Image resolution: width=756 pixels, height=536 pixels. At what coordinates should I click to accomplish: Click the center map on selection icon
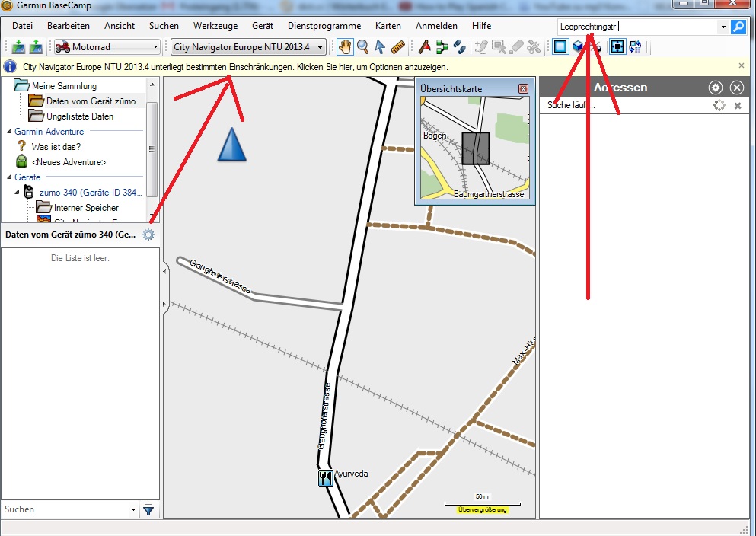click(617, 46)
